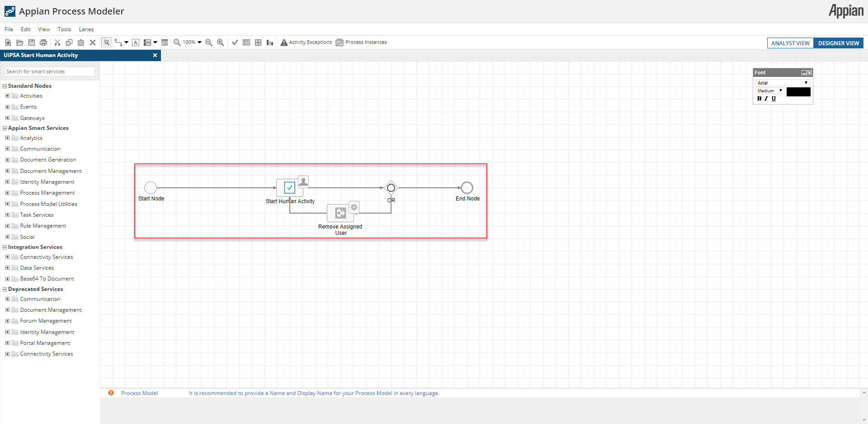The width and height of the screenshot is (868, 424).
Task: Zoom in with the magnifier plus icon
Action: pos(221,43)
